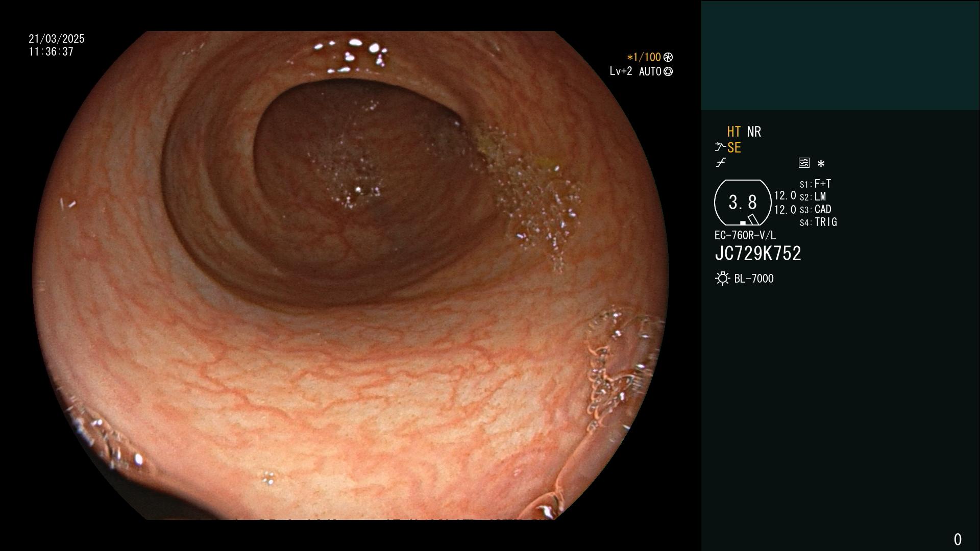Viewport: 980px width, 551px height.
Task: Click the Lv+2 brightness level
Action: click(x=621, y=71)
